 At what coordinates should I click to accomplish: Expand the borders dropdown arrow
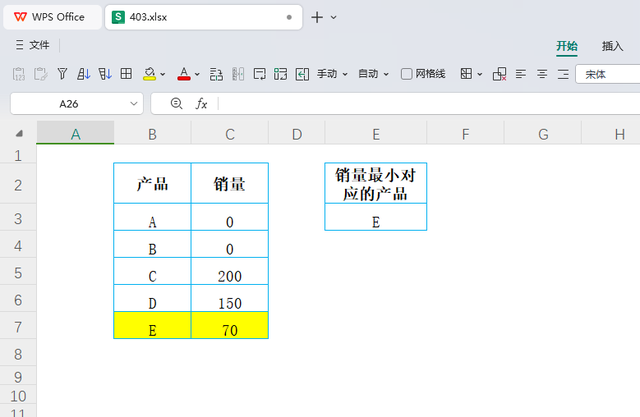point(480,74)
